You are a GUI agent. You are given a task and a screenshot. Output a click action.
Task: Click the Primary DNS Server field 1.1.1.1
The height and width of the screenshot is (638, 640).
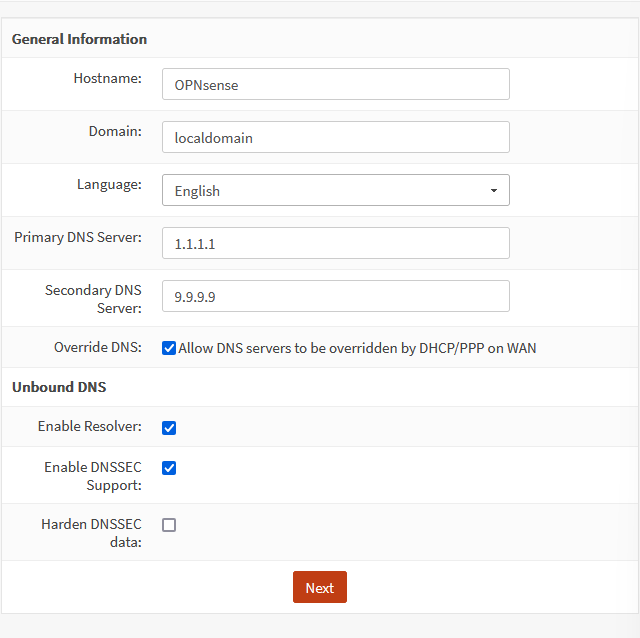[x=335, y=243]
